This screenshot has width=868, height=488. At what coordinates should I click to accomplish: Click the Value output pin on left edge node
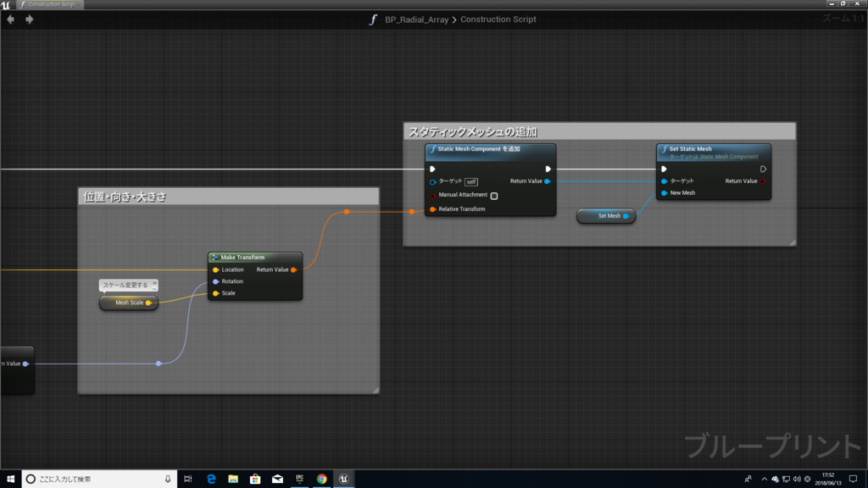click(x=25, y=363)
